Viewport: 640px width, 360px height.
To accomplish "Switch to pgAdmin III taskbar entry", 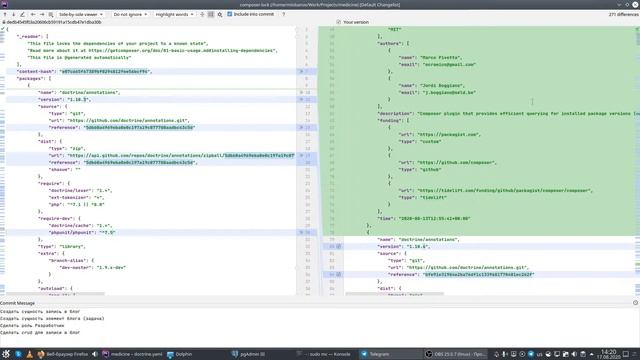I will click(249, 354).
